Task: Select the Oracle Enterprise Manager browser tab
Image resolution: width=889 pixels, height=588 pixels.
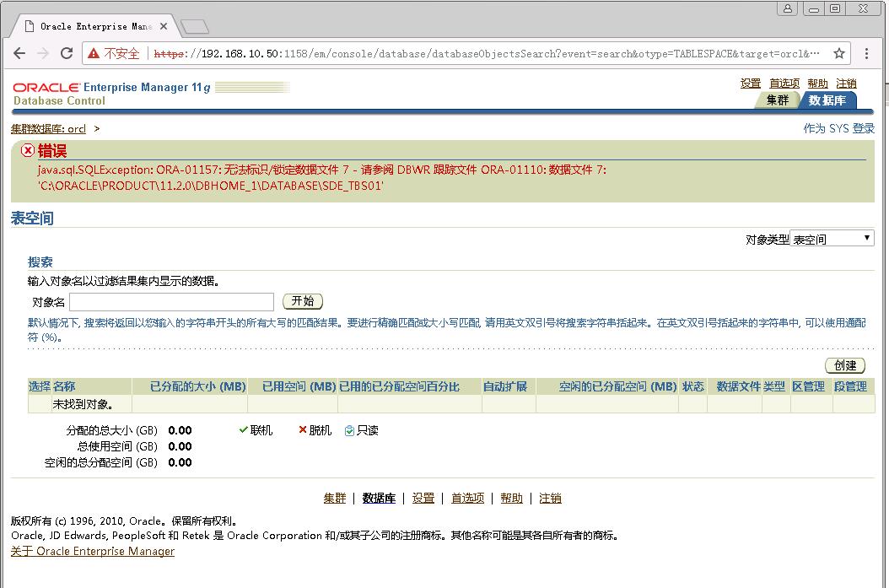Action: pyautogui.click(x=95, y=26)
